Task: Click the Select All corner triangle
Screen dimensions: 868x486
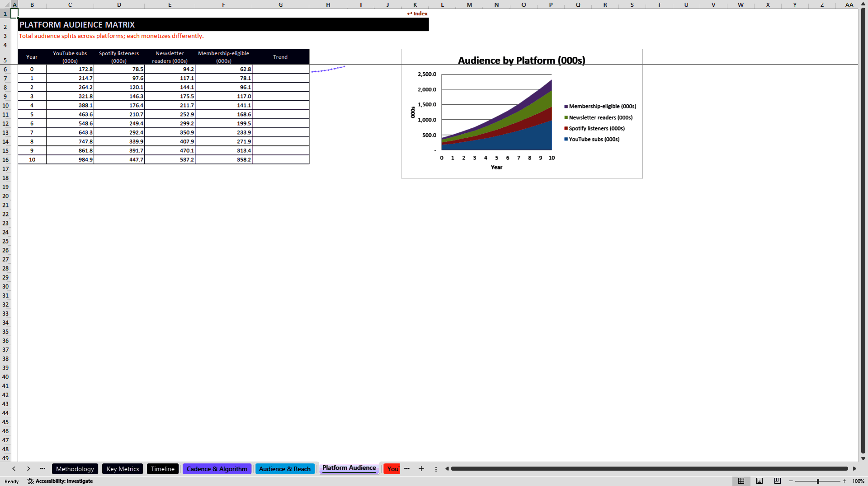Action: 5,5
